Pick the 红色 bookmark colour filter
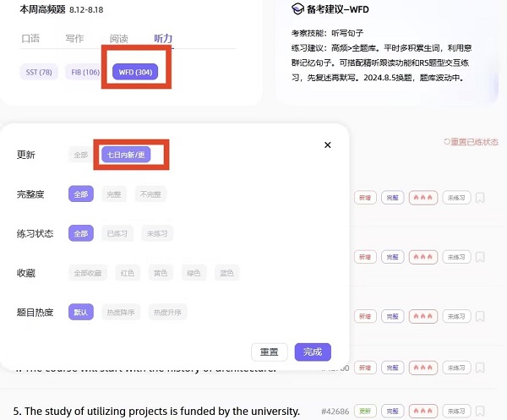507x420 pixels. [128, 273]
